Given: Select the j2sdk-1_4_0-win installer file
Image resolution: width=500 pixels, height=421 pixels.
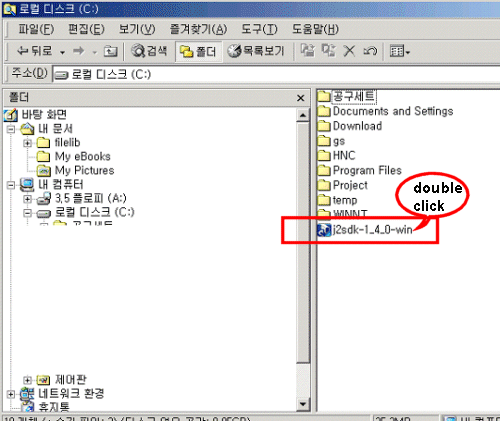Looking at the screenshot, I should (x=365, y=230).
